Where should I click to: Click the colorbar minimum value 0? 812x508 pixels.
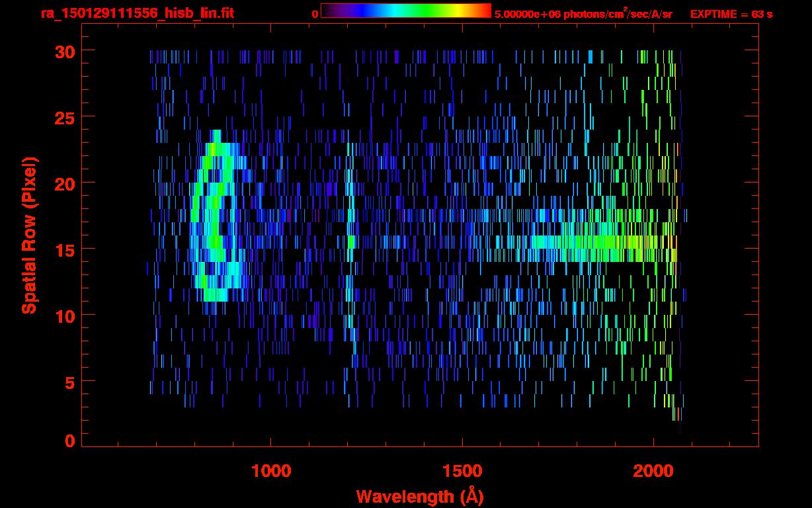tap(315, 13)
